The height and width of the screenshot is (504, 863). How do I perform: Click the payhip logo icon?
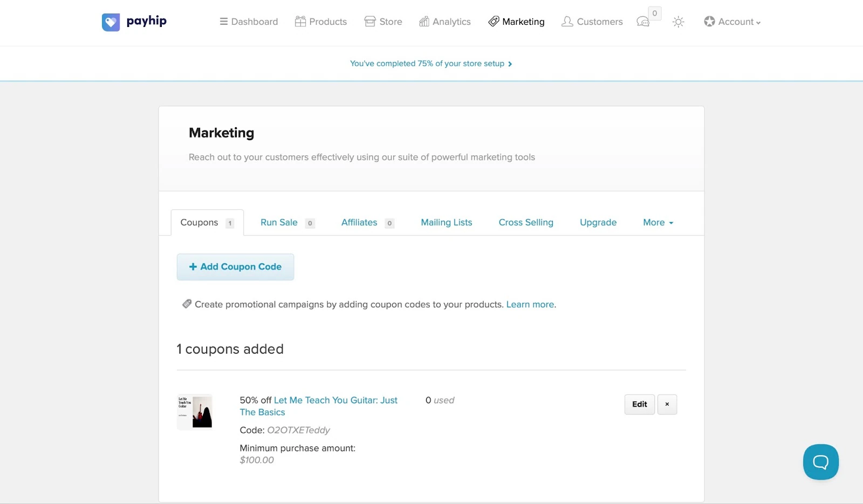click(111, 22)
